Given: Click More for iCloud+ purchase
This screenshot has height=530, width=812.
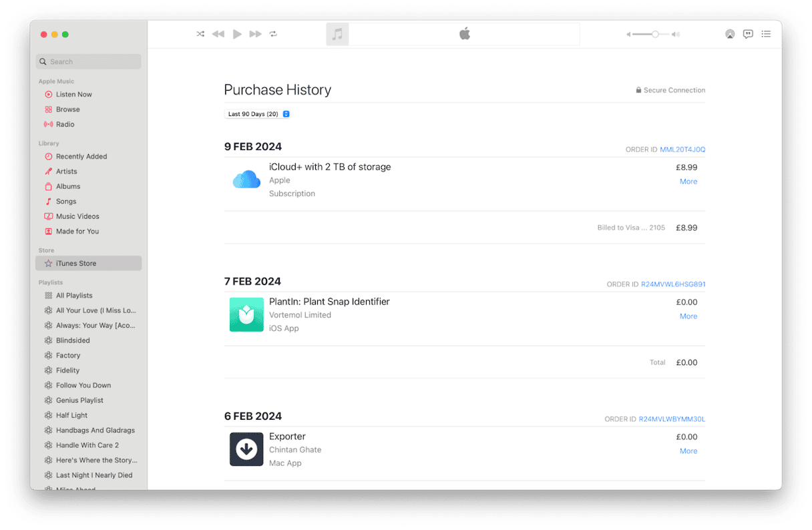Looking at the screenshot, I should tap(688, 182).
